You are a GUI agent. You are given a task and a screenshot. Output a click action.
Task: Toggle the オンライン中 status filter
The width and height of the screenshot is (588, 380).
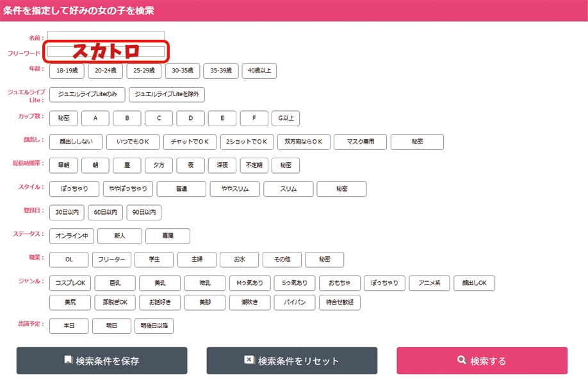tap(72, 236)
